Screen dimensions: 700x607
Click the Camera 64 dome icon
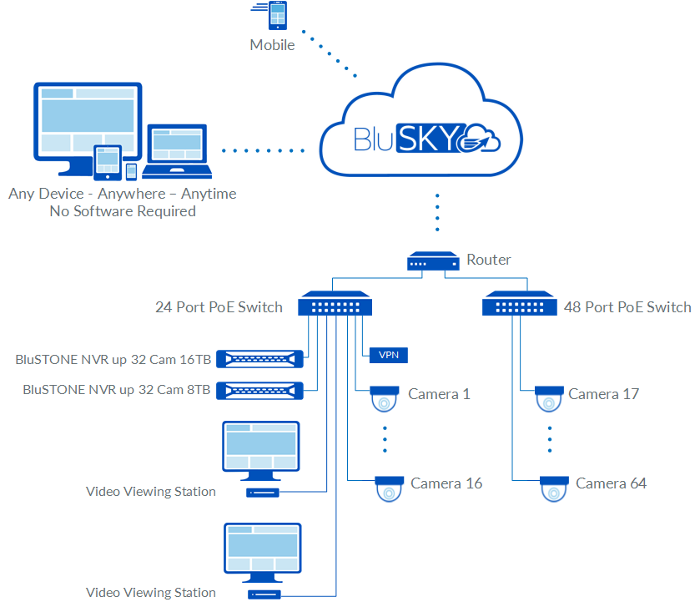pyautogui.click(x=554, y=487)
